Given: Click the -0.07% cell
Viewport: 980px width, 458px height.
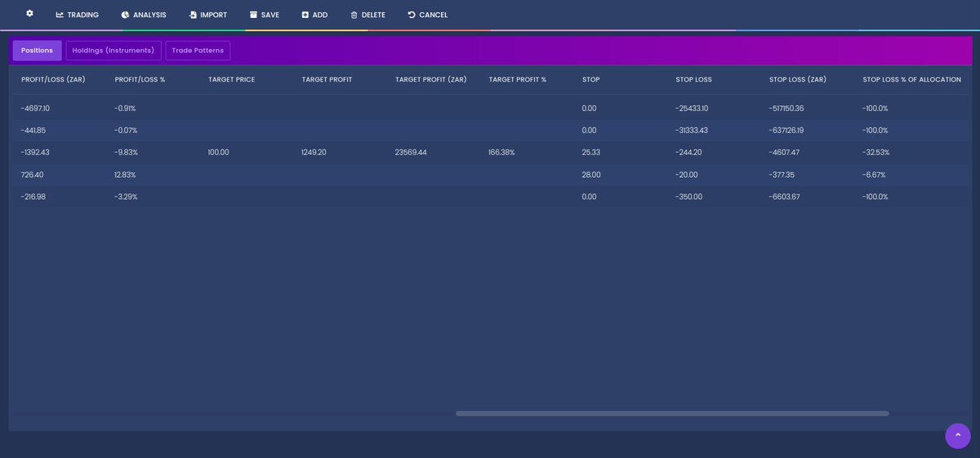Looking at the screenshot, I should pos(126,131).
